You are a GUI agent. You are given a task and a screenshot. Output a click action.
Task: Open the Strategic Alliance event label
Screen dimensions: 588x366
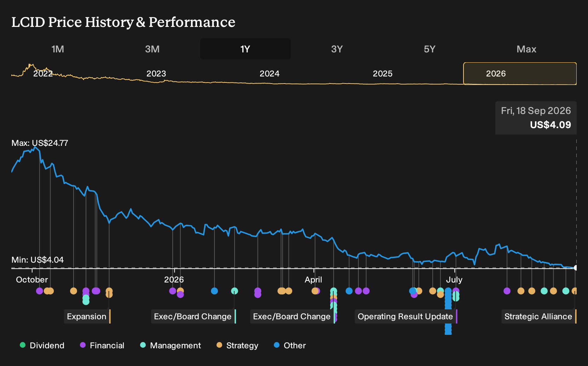point(539,316)
